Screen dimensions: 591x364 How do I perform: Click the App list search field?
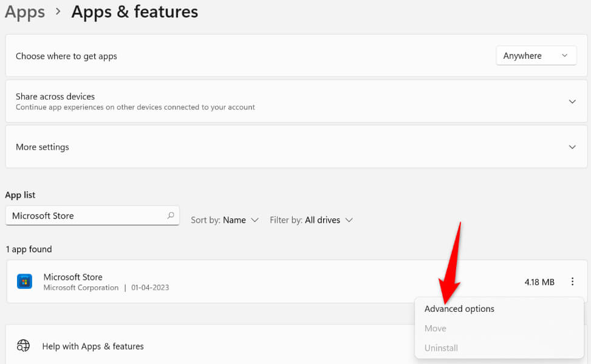tap(85, 215)
